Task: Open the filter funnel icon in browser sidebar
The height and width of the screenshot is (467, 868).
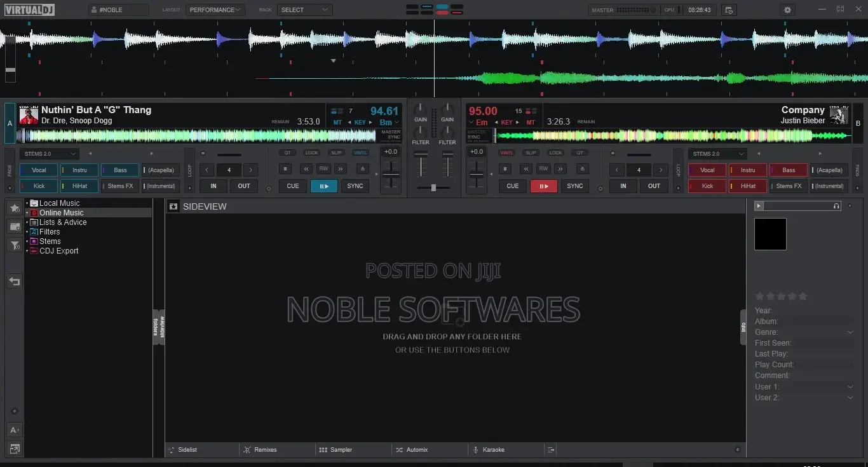Action: (x=15, y=245)
